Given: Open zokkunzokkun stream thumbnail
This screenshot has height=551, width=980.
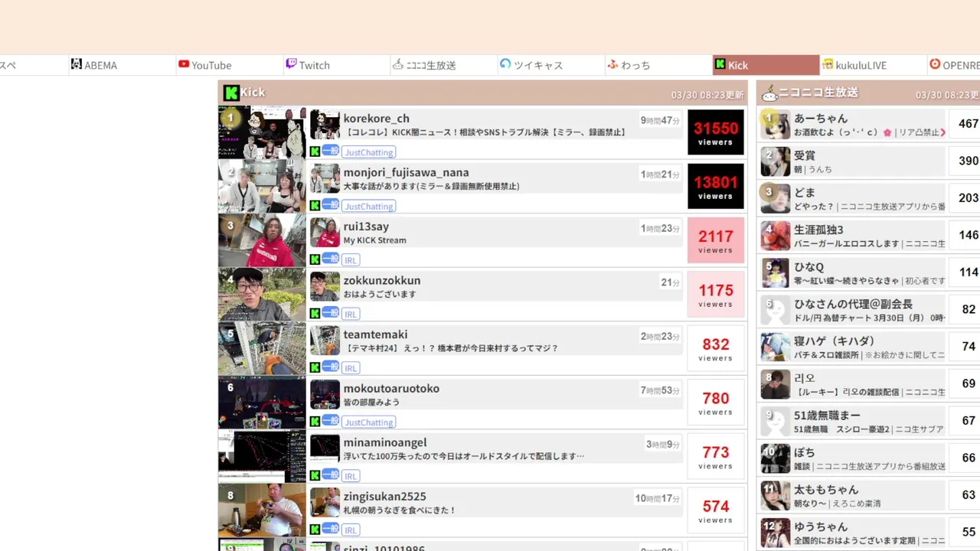Looking at the screenshot, I should [262, 294].
